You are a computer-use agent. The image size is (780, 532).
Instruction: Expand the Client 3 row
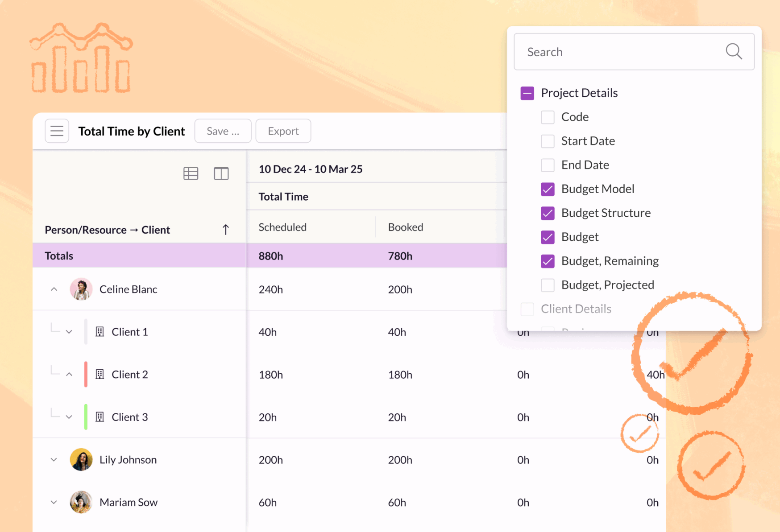click(69, 417)
